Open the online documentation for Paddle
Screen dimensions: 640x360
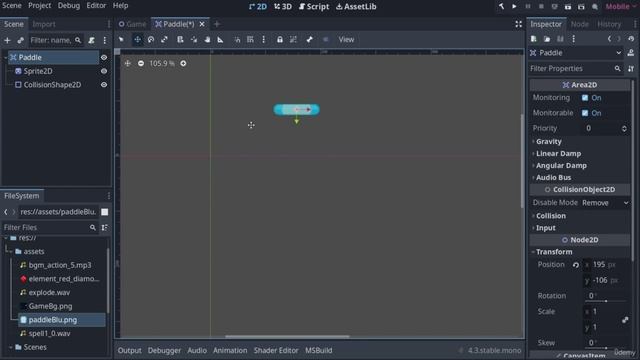coord(631,53)
